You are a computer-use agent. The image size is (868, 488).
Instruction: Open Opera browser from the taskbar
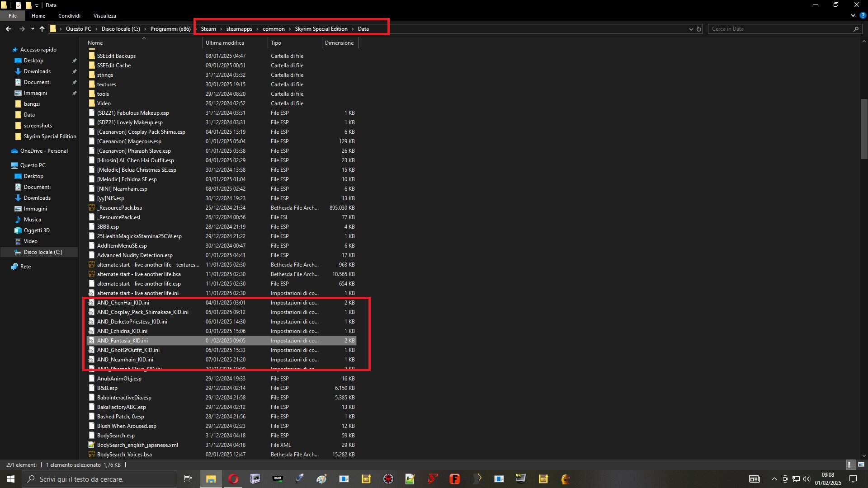(x=233, y=479)
